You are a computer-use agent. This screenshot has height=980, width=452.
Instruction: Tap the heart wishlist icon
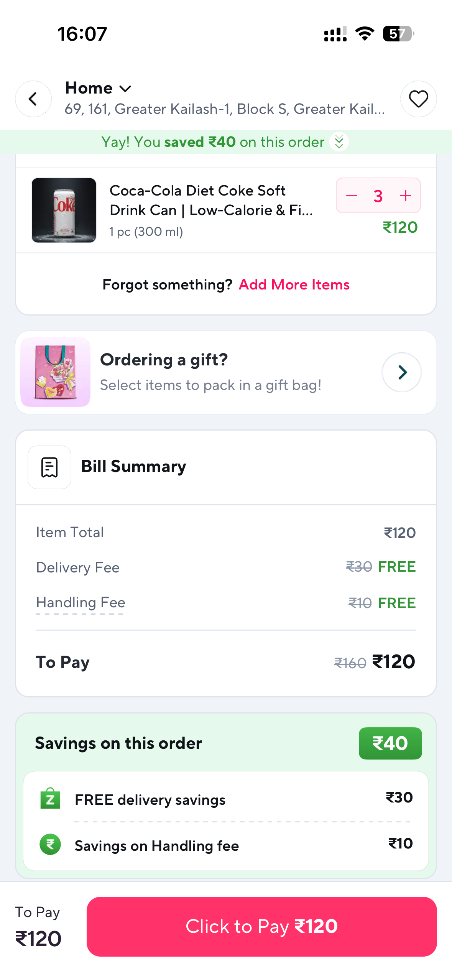(x=418, y=99)
